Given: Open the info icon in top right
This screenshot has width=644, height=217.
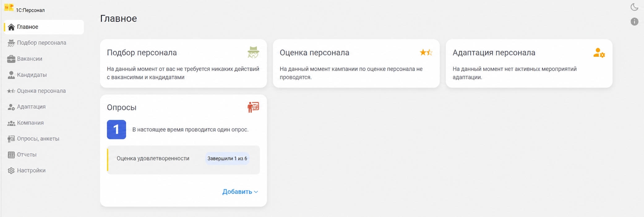Looking at the screenshot, I should coord(634,21).
